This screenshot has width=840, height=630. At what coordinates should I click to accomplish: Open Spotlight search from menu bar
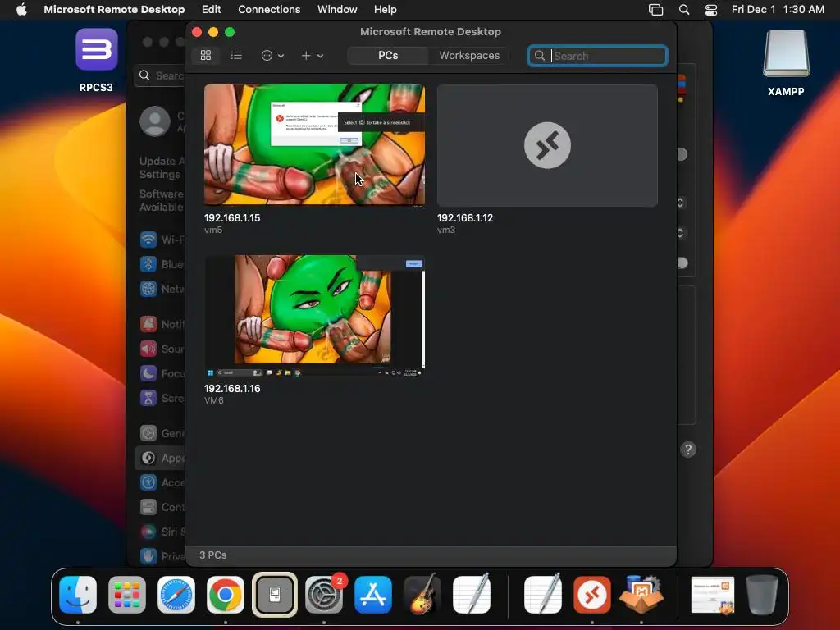(x=684, y=10)
